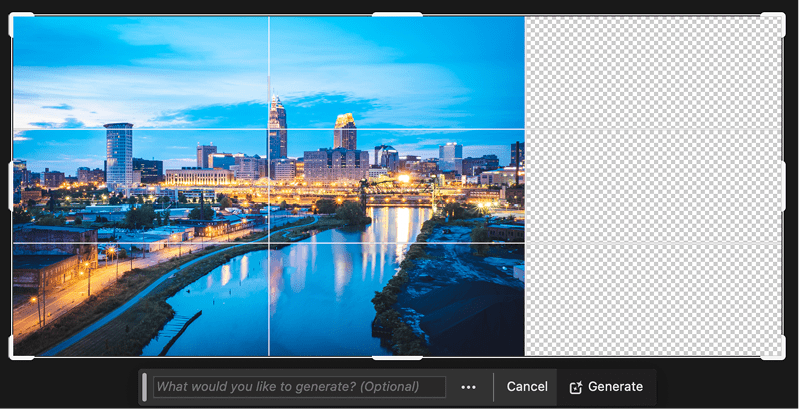Cancel the generative expand

click(527, 387)
